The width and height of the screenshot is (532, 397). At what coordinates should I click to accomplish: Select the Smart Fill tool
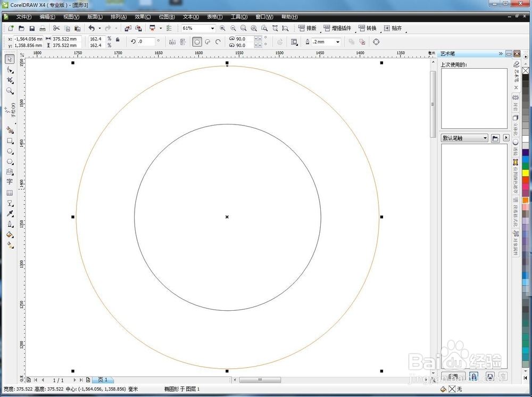coord(10,130)
